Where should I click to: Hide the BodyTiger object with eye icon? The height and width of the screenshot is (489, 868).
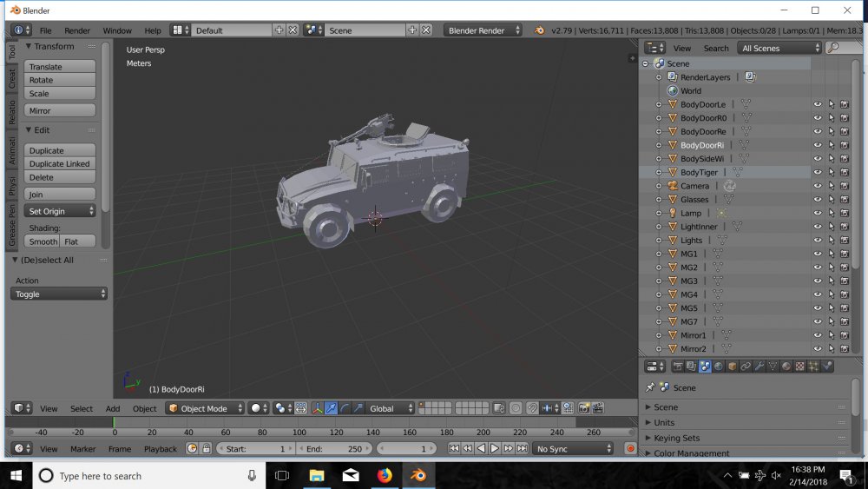[x=818, y=172]
